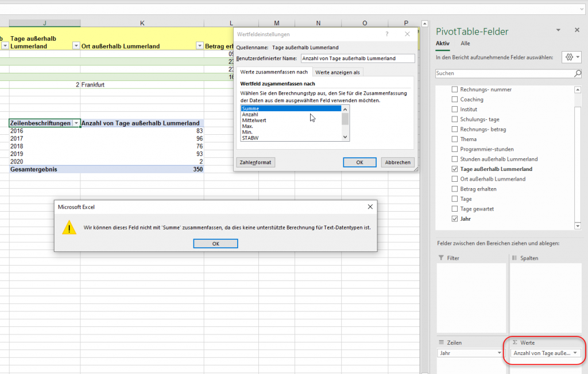
Task: Close the PivotTable-Felder pane
Action: click(577, 30)
